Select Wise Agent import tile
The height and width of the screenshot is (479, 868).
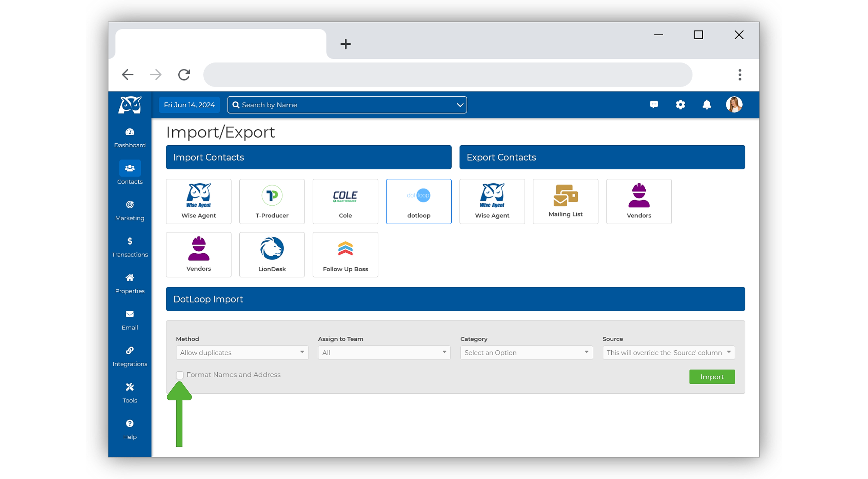point(198,201)
